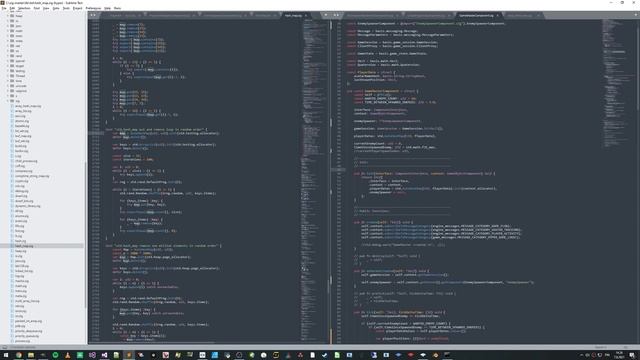This screenshot has width=640, height=360.
Task: Select the valgrind folder icon
Action: pyautogui.click(x=12, y=91)
